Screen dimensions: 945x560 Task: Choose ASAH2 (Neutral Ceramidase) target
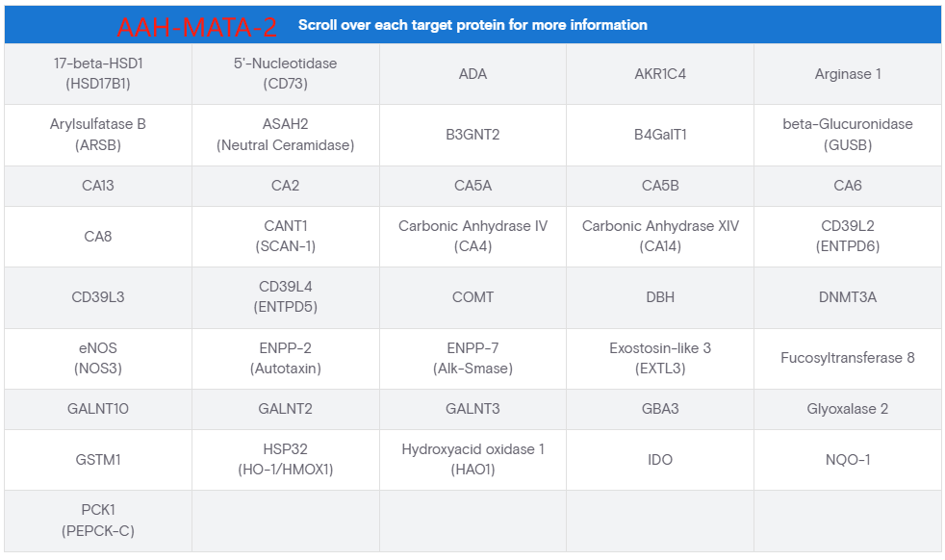[x=285, y=135]
